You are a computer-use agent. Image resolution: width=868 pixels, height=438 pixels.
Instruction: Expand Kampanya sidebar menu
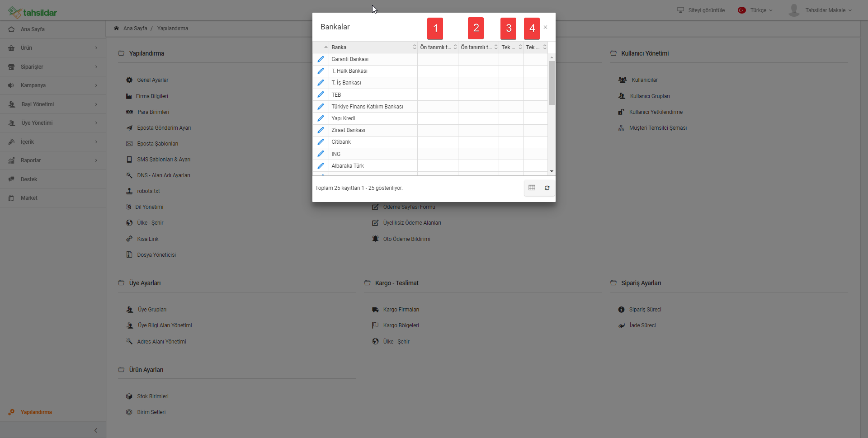[53, 85]
